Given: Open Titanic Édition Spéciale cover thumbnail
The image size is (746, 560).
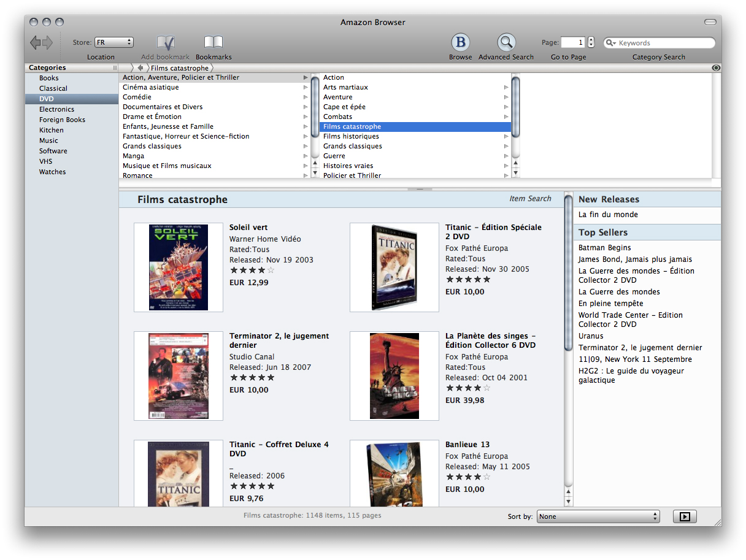Looking at the screenshot, I should tap(394, 267).
